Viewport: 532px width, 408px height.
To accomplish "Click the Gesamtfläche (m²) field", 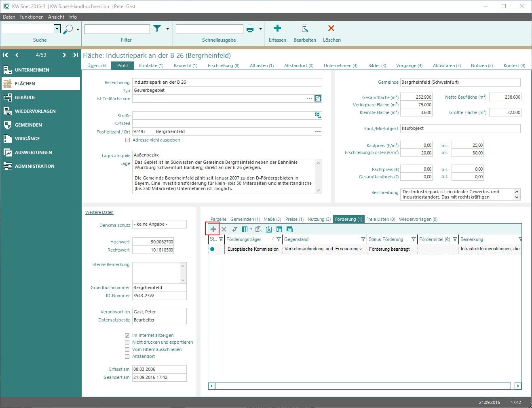I will 416,97.
